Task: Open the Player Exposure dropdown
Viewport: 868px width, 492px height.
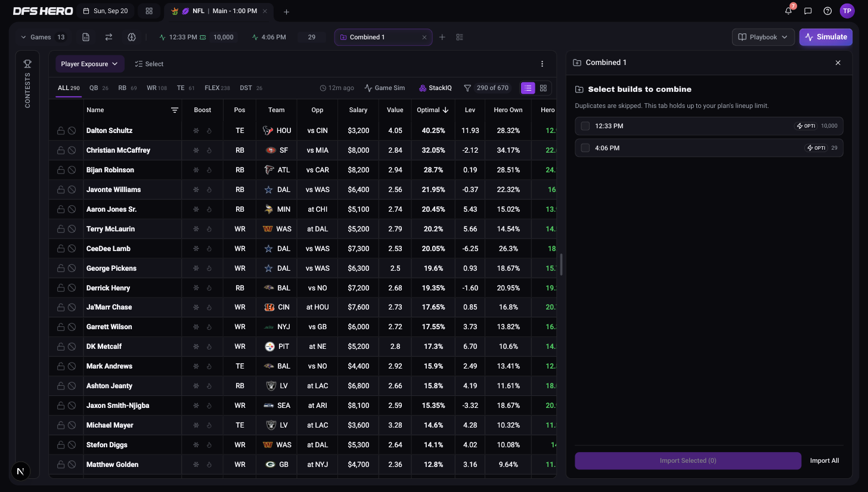Action: pos(89,64)
